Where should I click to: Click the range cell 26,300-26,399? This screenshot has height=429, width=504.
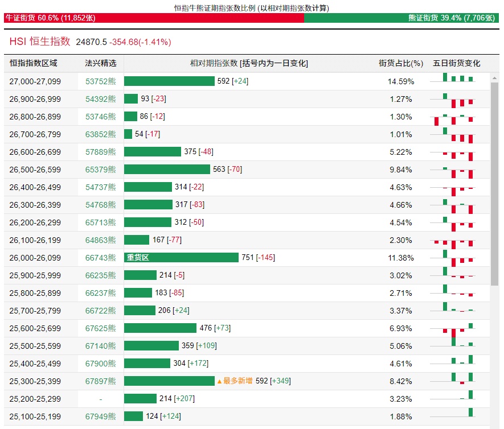(35, 205)
